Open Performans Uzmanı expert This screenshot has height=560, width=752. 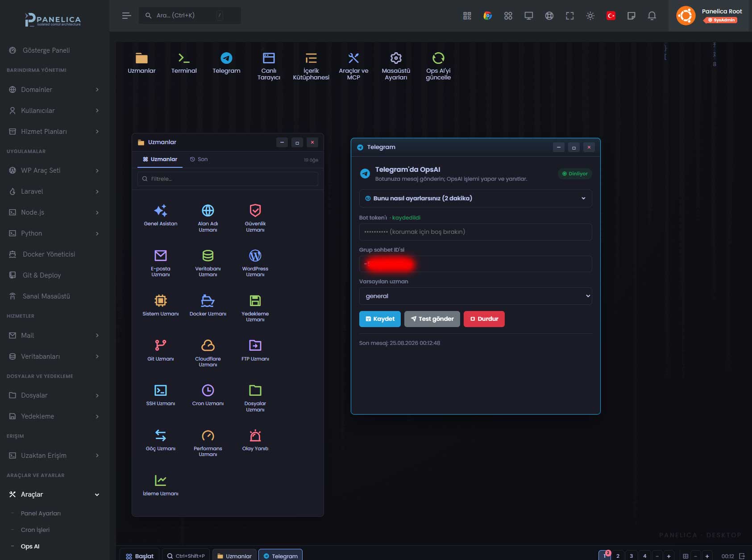click(x=208, y=443)
